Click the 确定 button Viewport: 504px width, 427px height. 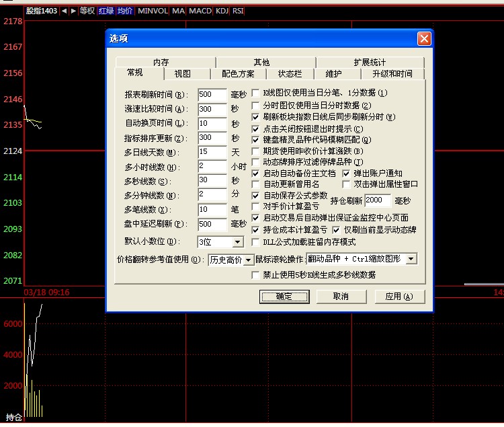[284, 297]
